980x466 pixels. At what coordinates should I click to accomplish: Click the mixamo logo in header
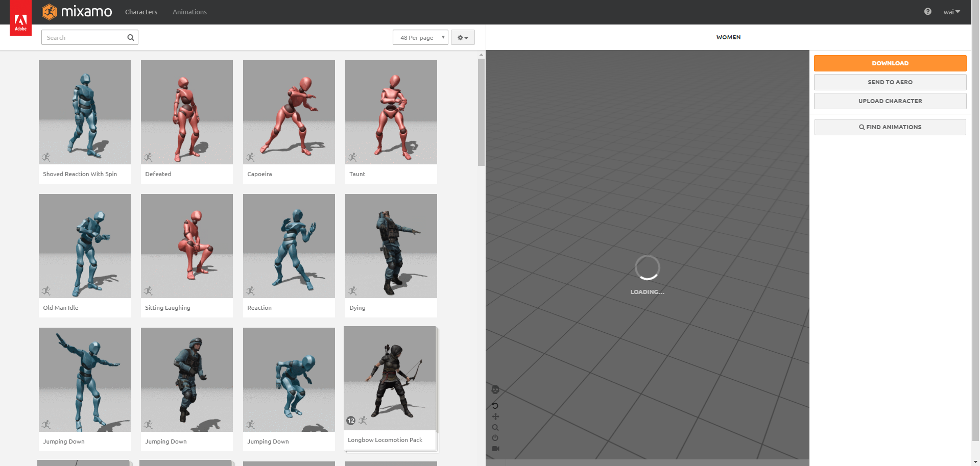click(x=77, y=12)
